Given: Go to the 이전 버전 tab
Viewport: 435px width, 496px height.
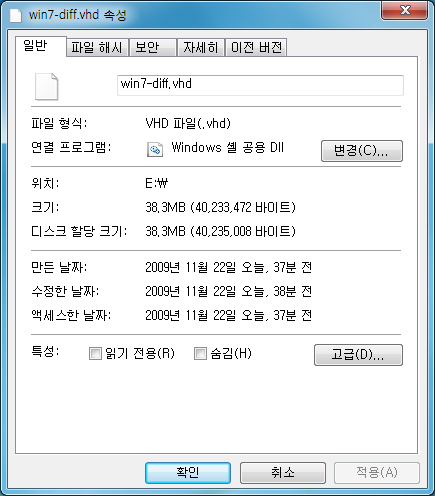Looking at the screenshot, I should click(256, 47).
